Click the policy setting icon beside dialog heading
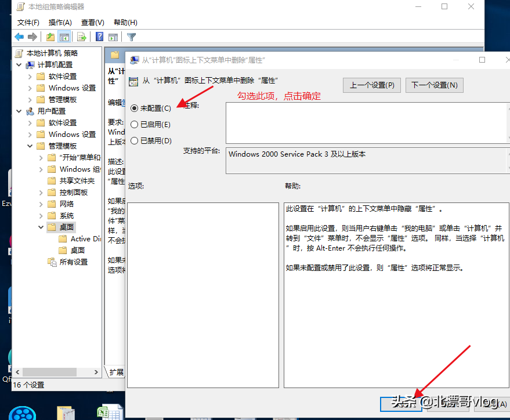Viewport: 510px width, 420px height. tap(133, 81)
